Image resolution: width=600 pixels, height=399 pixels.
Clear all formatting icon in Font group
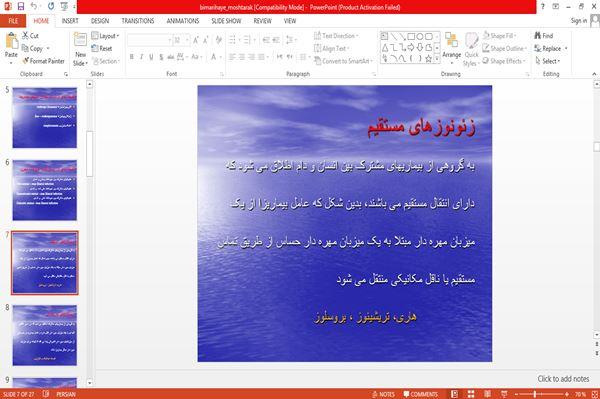(218, 40)
